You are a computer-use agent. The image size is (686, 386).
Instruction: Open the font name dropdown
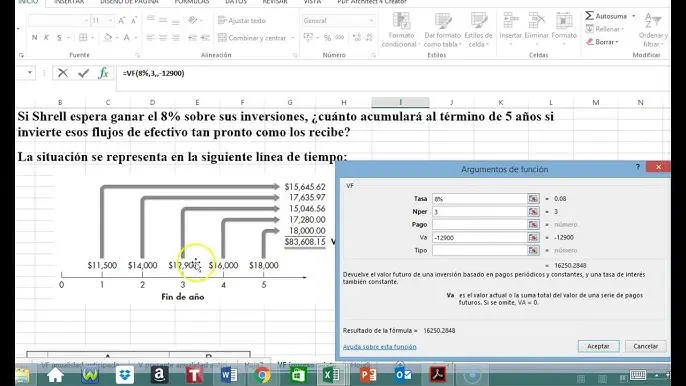pos(86,21)
